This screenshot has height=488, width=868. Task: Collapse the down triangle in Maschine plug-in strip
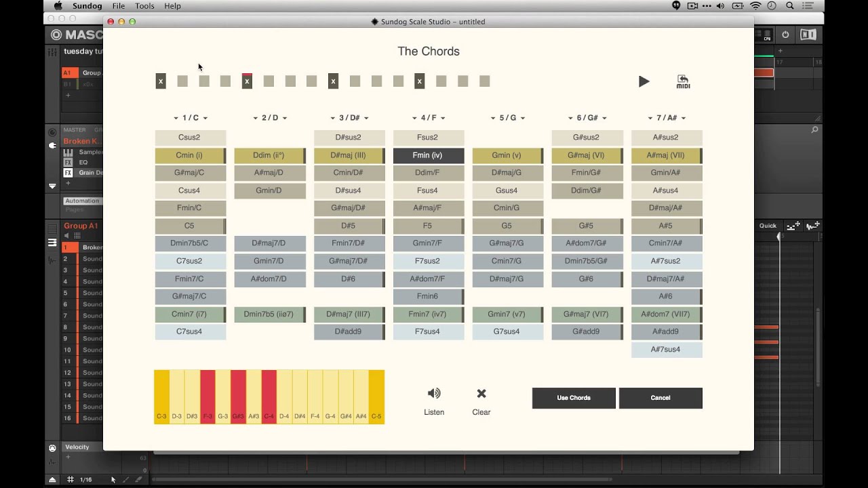pos(52,186)
